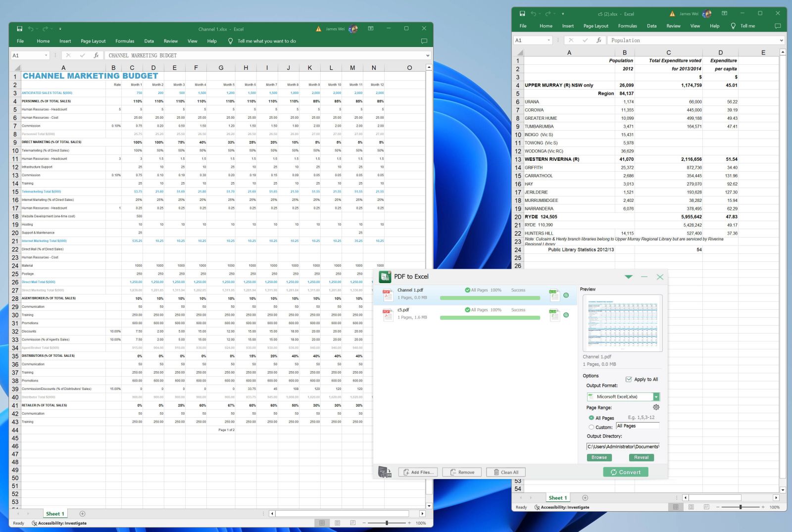Open the Page Layout tab in Channel 1.xlsx
792x532 pixels.
coord(93,41)
